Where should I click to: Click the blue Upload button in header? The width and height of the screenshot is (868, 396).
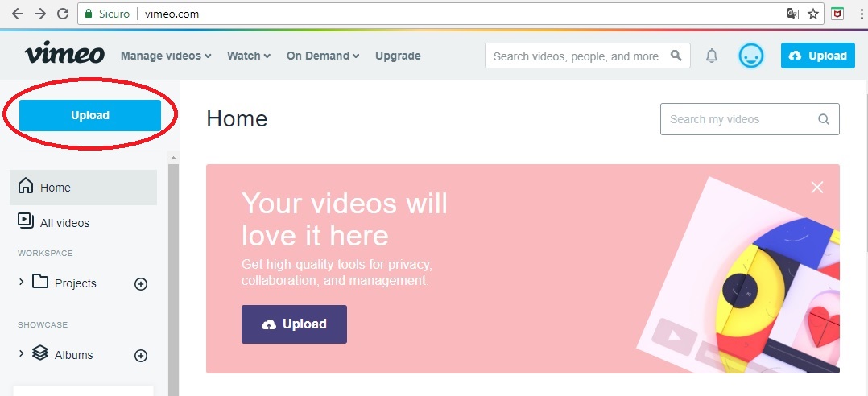pyautogui.click(x=818, y=56)
